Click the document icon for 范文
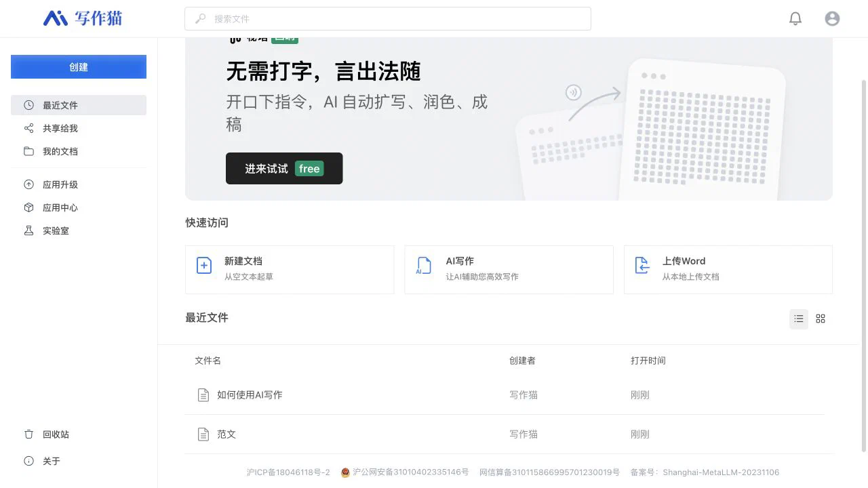Viewport: 868px width, 488px height. pyautogui.click(x=203, y=434)
